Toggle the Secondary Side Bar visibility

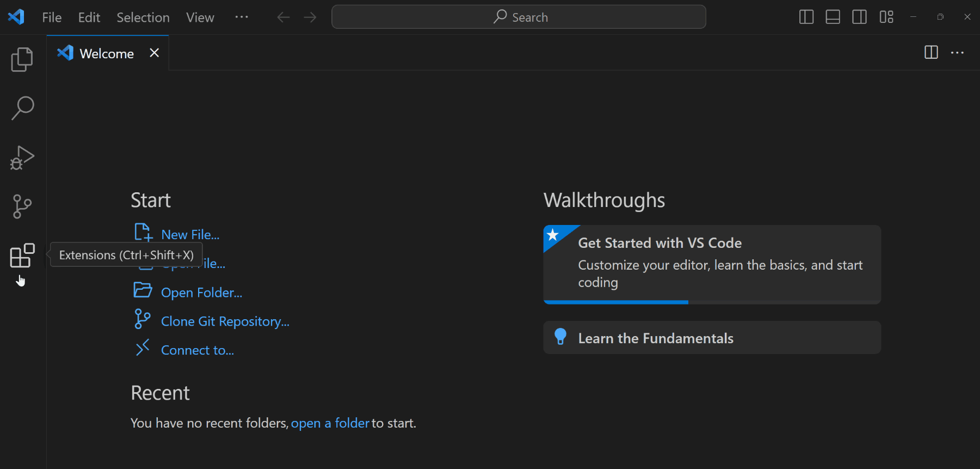[860, 17]
